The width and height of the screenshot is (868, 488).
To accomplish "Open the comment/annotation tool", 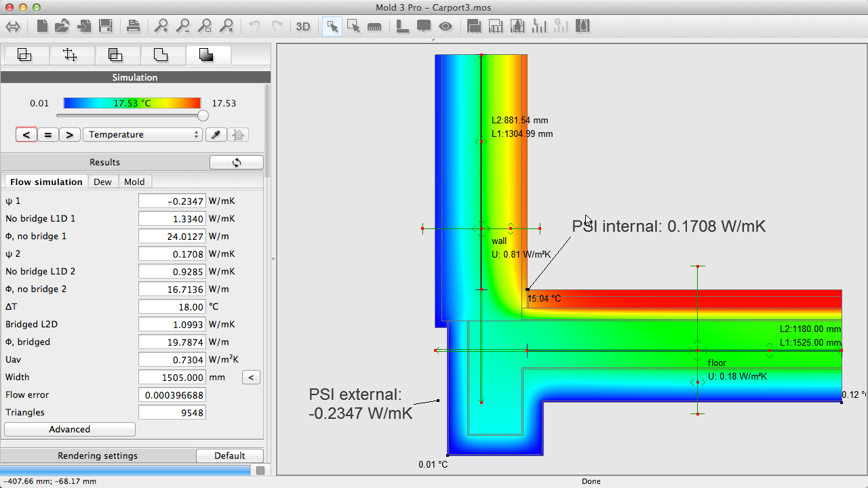I will [424, 26].
